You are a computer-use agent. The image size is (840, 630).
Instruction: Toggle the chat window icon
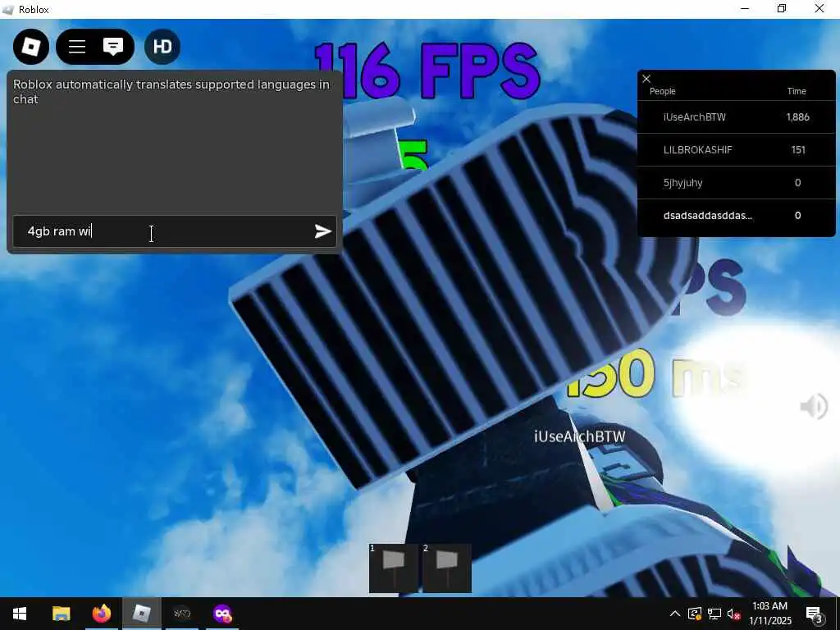pyautogui.click(x=113, y=47)
